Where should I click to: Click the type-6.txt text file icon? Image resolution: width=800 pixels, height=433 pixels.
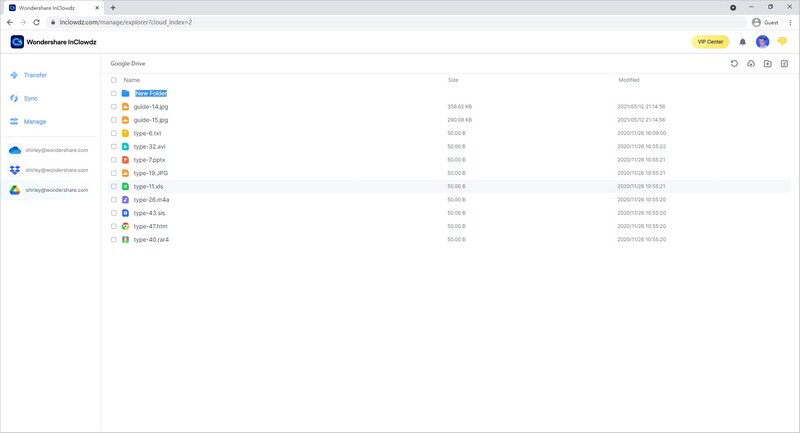click(x=126, y=133)
